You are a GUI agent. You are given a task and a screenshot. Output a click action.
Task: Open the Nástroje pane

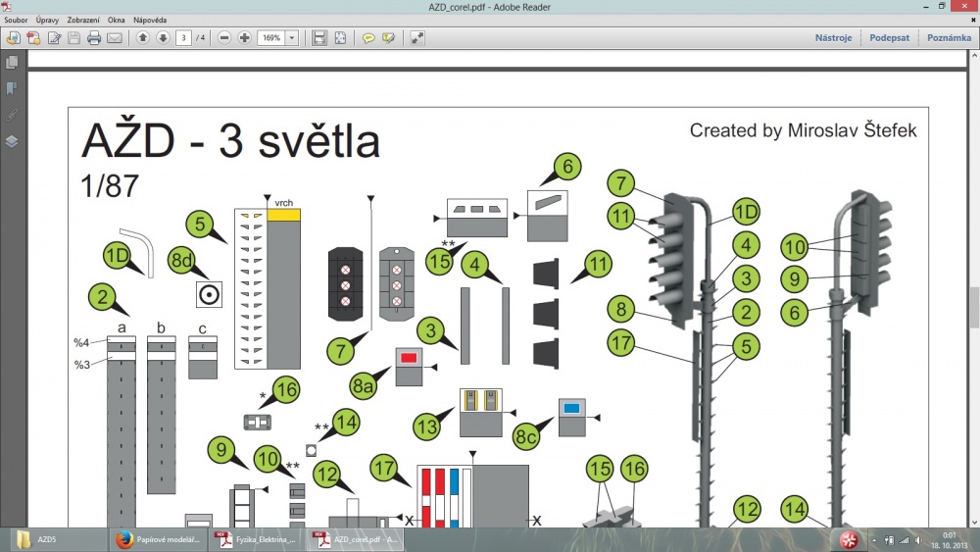pos(833,37)
